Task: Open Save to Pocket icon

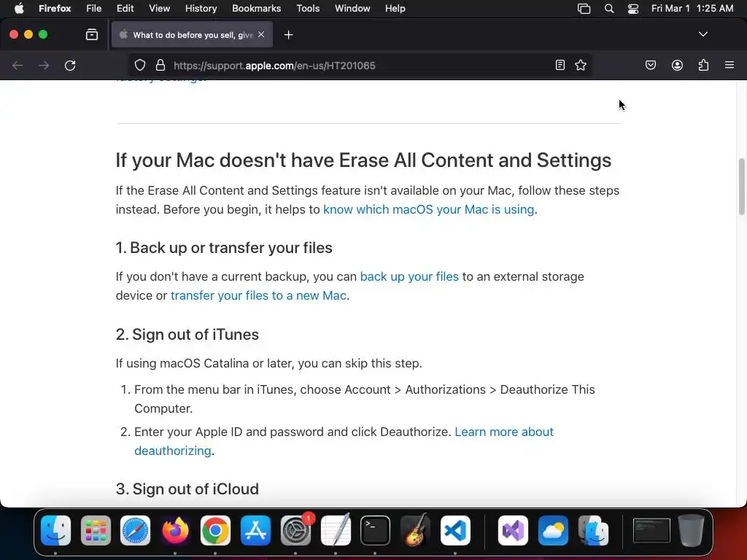Action: (650, 65)
